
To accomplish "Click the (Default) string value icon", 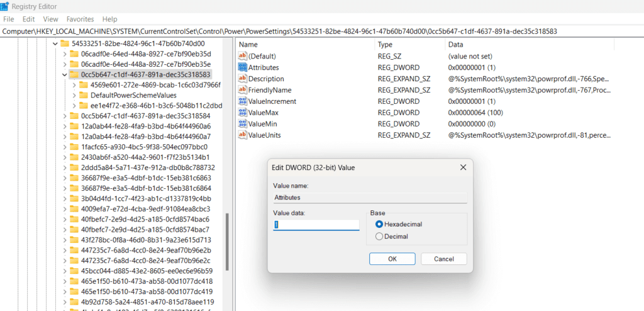I will click(242, 56).
